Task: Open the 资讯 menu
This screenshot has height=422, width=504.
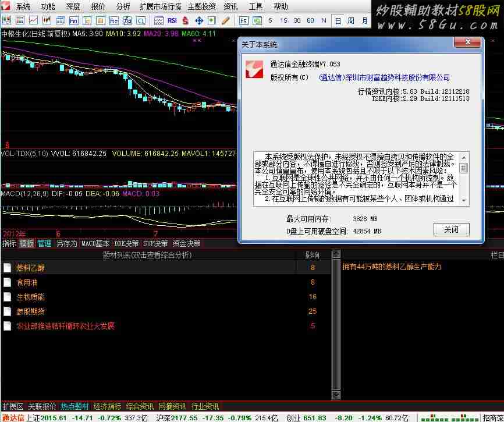Action: click(230, 6)
